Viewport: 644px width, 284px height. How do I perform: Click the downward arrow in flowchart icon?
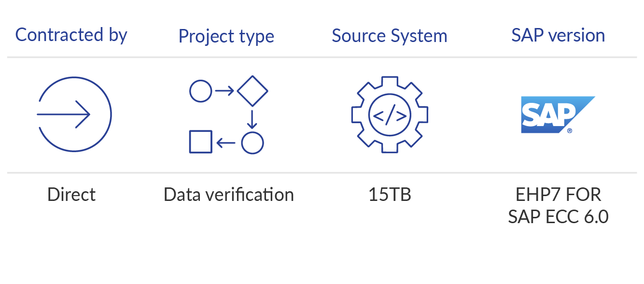click(x=252, y=118)
